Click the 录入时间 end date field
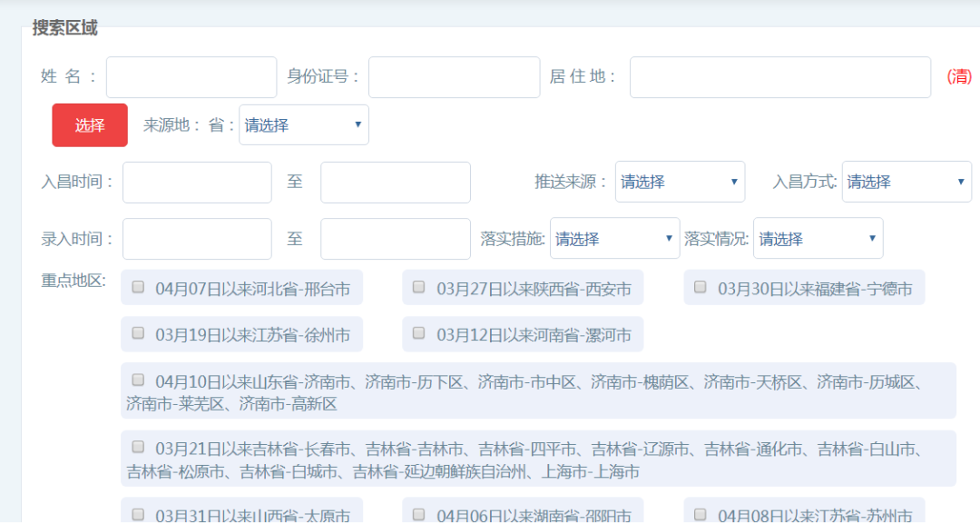 click(x=395, y=239)
